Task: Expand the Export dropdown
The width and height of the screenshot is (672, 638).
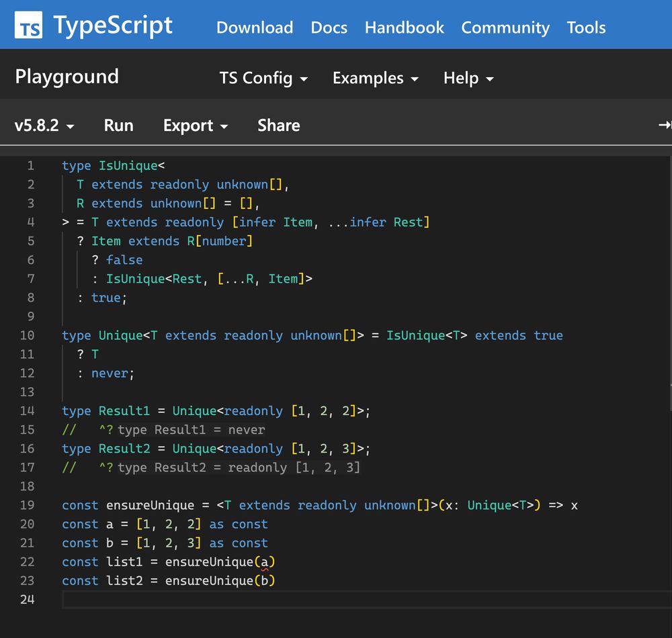Action: pyautogui.click(x=196, y=126)
